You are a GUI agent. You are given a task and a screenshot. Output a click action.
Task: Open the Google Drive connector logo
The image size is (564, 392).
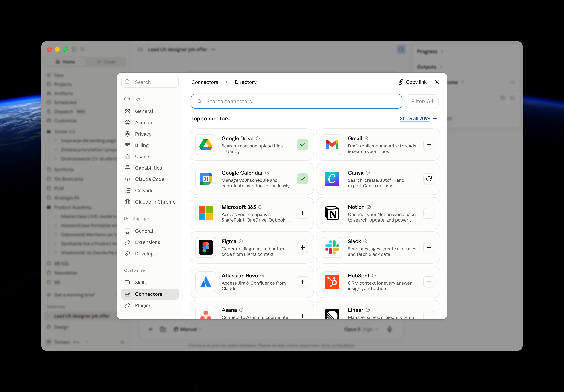click(206, 145)
